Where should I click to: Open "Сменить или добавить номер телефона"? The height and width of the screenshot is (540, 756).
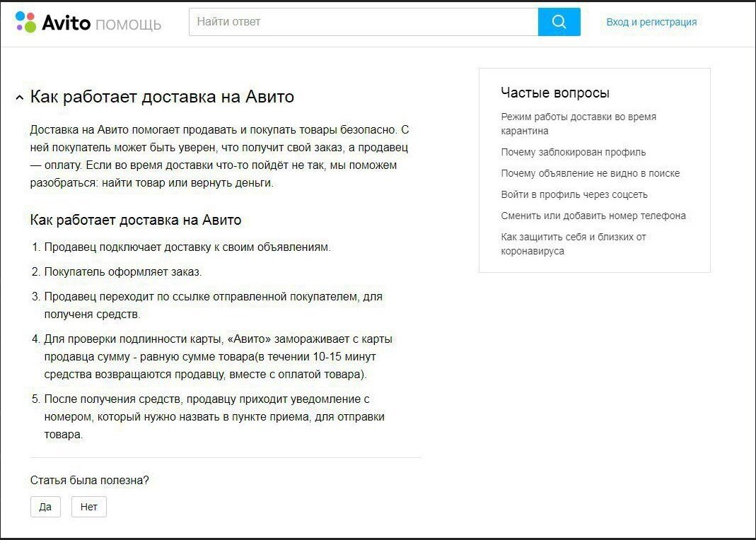tap(593, 216)
